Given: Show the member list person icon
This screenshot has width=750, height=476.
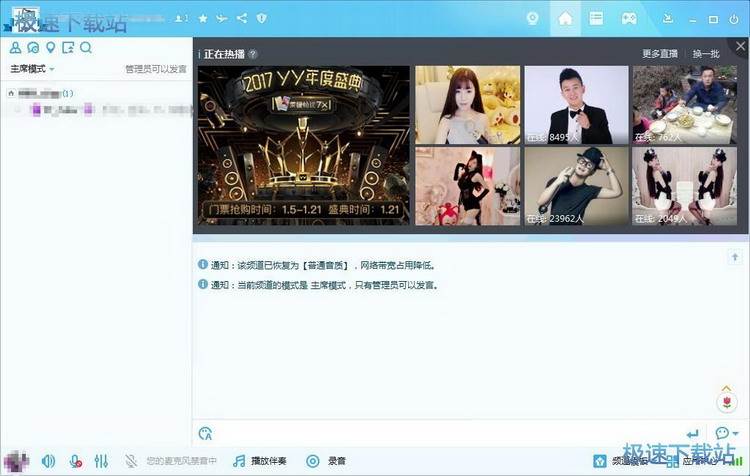Looking at the screenshot, I should click(15, 47).
